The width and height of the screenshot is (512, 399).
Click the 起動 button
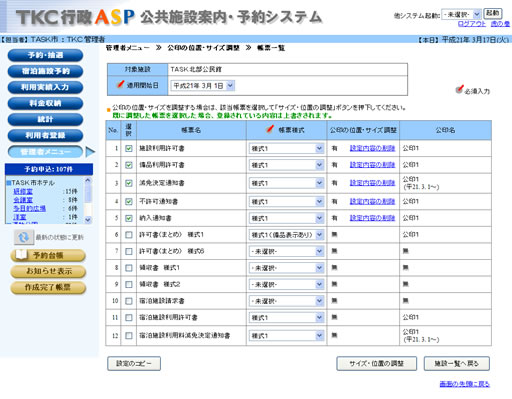click(493, 13)
